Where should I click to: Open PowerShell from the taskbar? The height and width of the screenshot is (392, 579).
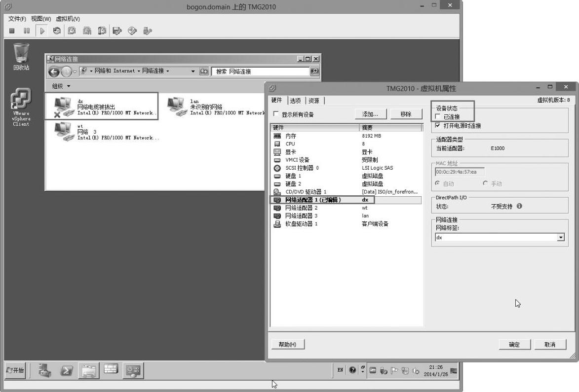click(67, 370)
